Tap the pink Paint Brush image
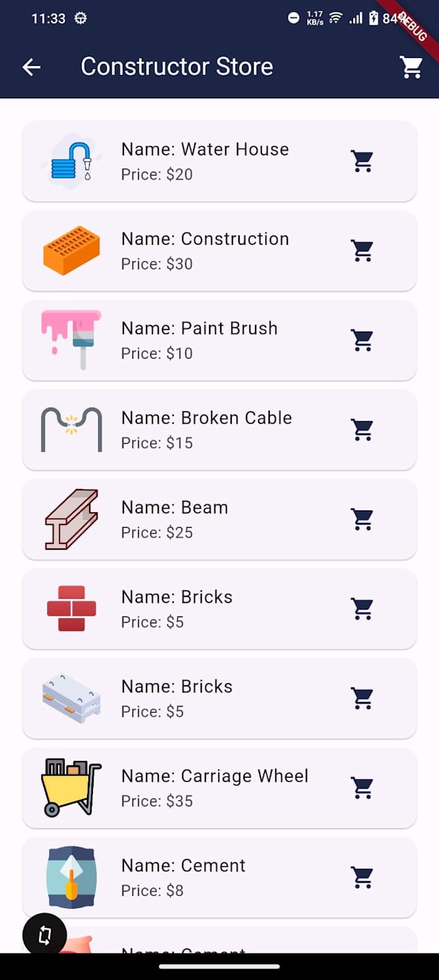439x980 pixels. pos(71,340)
